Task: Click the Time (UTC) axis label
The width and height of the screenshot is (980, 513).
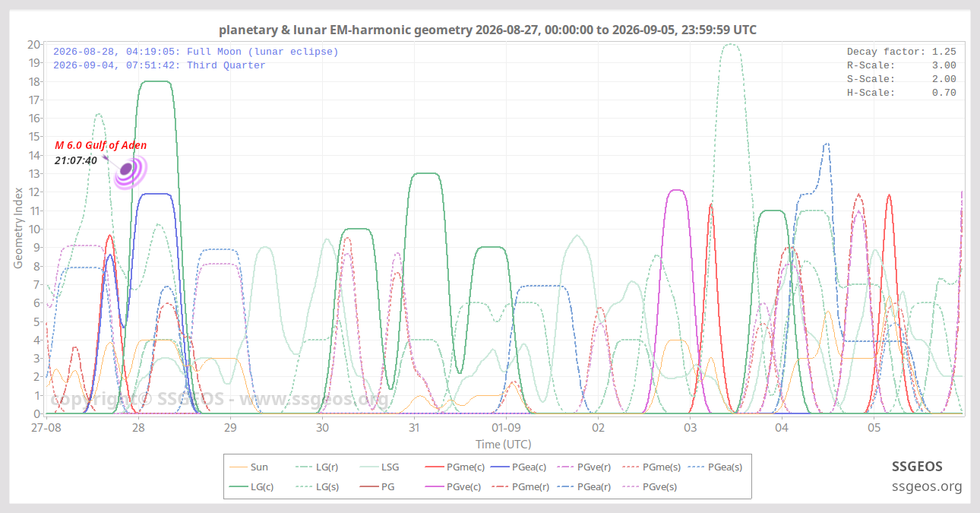Action: [x=503, y=444]
